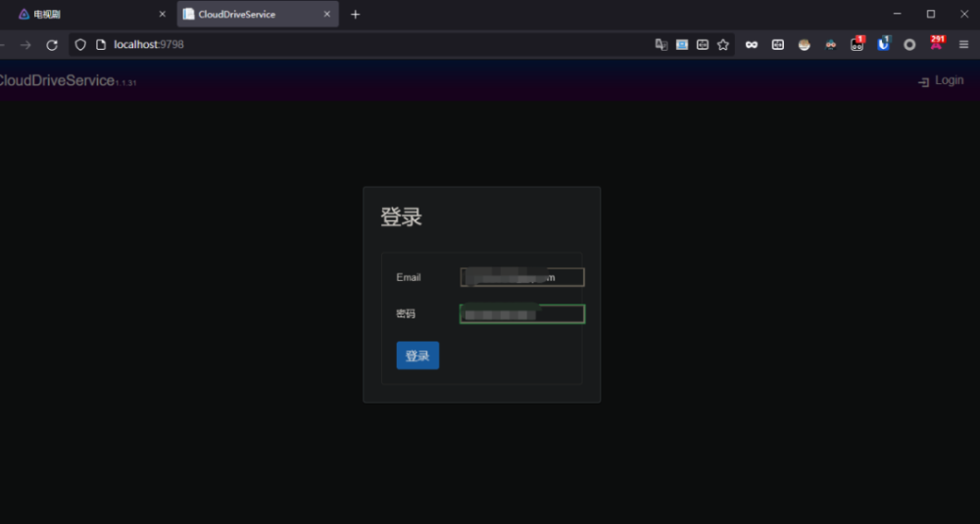Click the translate page icon in address bar
Viewport: 980px width, 524px height.
[x=661, y=45]
